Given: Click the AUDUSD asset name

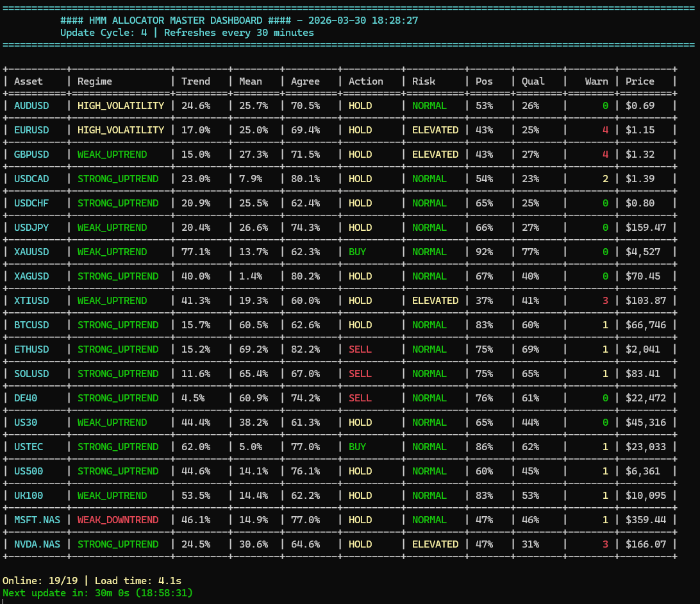Looking at the screenshot, I should tap(31, 106).
